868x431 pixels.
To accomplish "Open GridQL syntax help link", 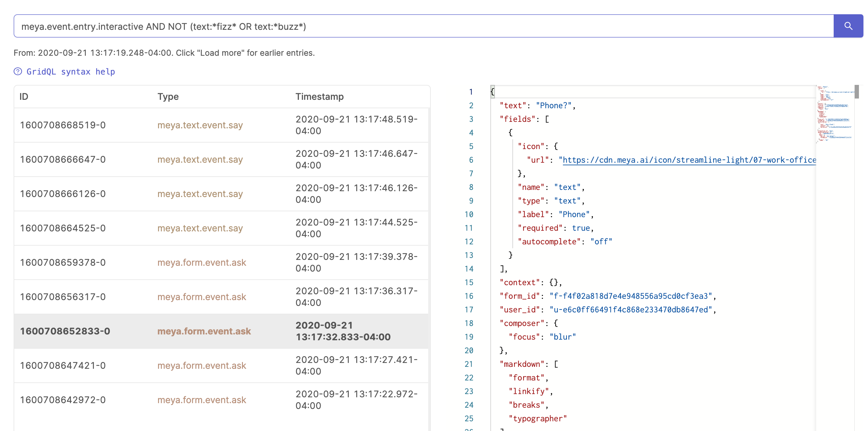I will (70, 72).
